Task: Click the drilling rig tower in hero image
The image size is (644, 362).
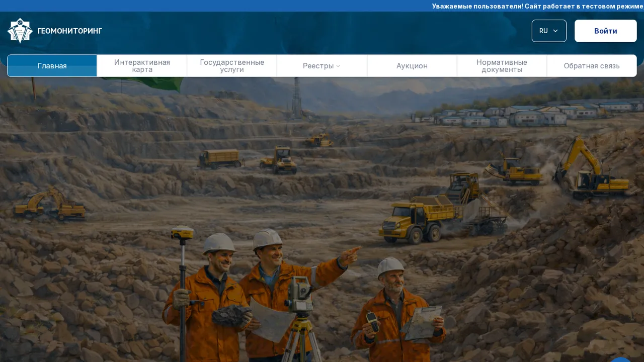Action: 296,98
